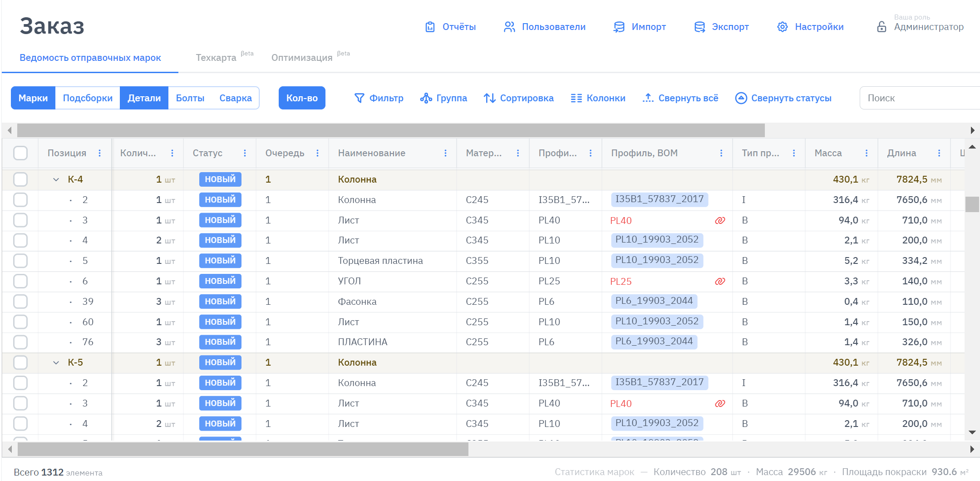Screen dimensions: 980x481
Task: Check the ПЛАСТИНА row checkbox
Action: [20, 342]
